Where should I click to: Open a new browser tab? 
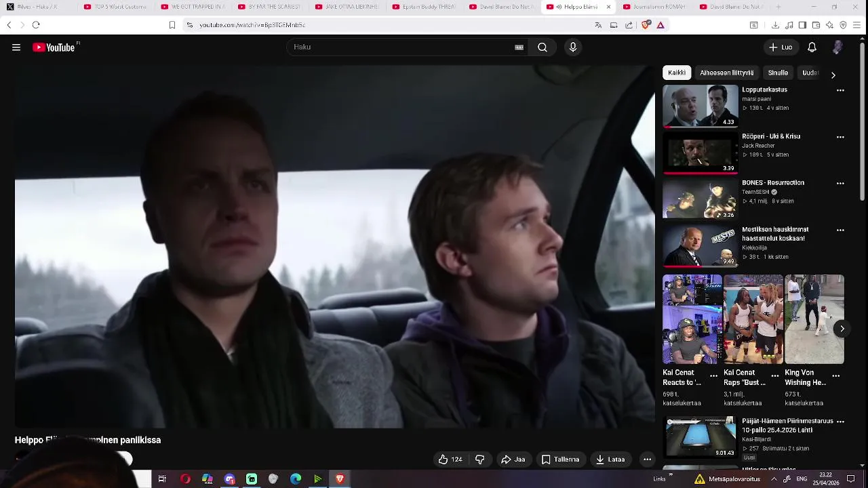coord(778,7)
